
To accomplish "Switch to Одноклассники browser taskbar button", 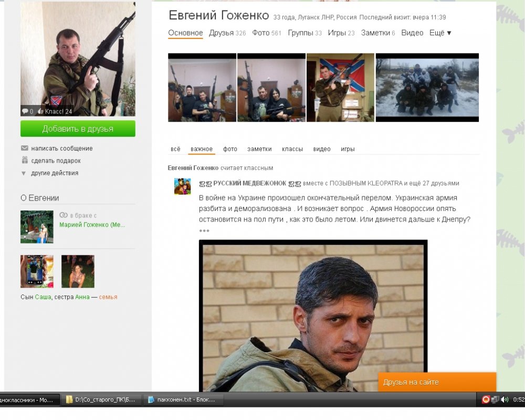I will pos(29,400).
